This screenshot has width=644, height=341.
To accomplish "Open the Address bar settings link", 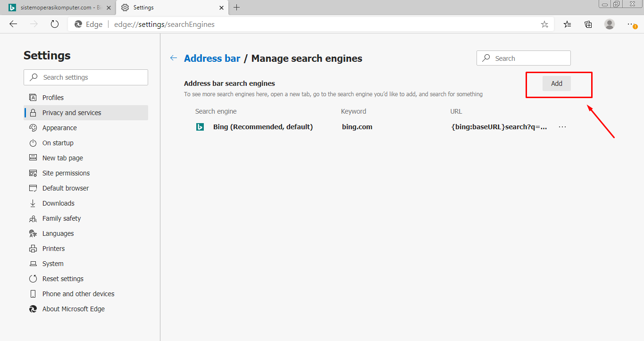I will click(212, 58).
